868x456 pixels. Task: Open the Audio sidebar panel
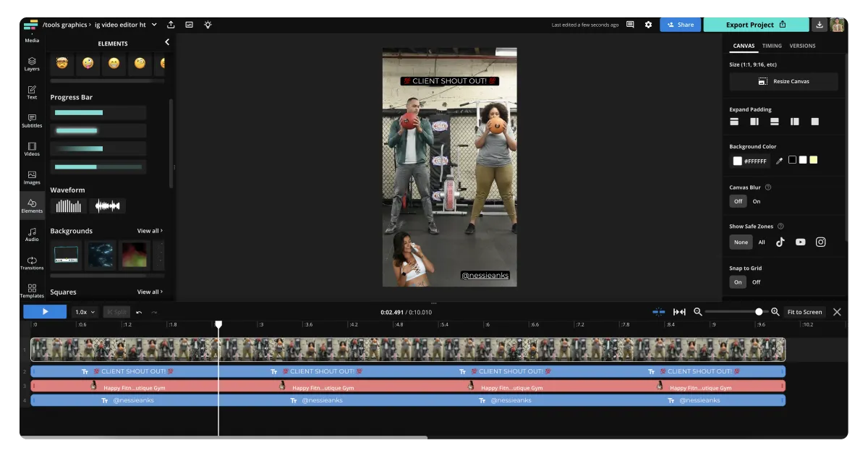(x=32, y=235)
